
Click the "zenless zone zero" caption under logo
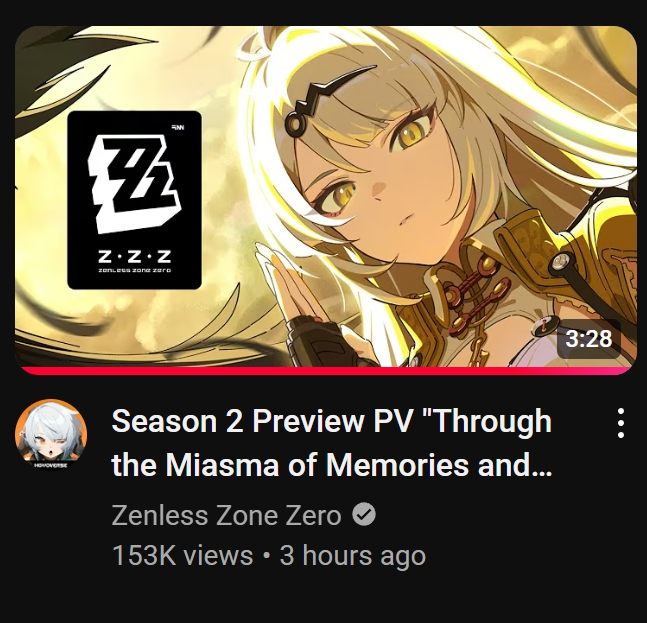click(134, 271)
